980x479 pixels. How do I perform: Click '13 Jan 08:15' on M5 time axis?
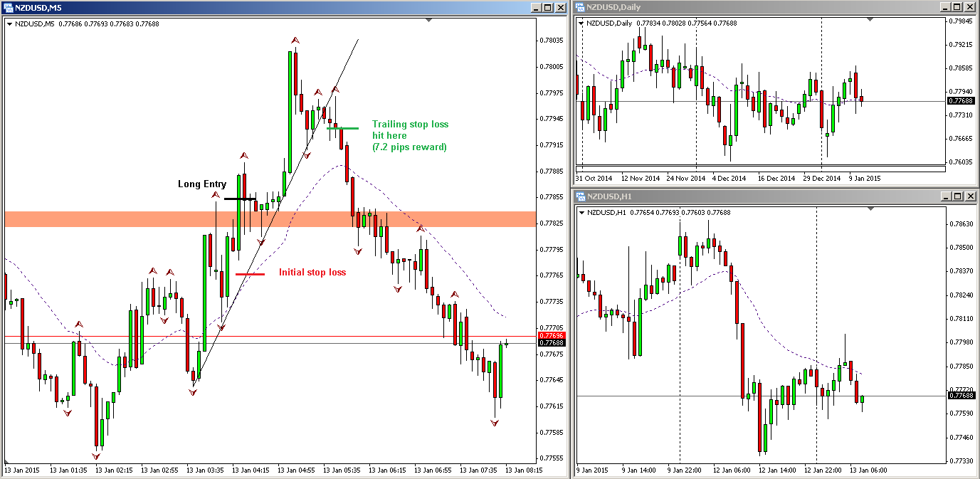[524, 470]
